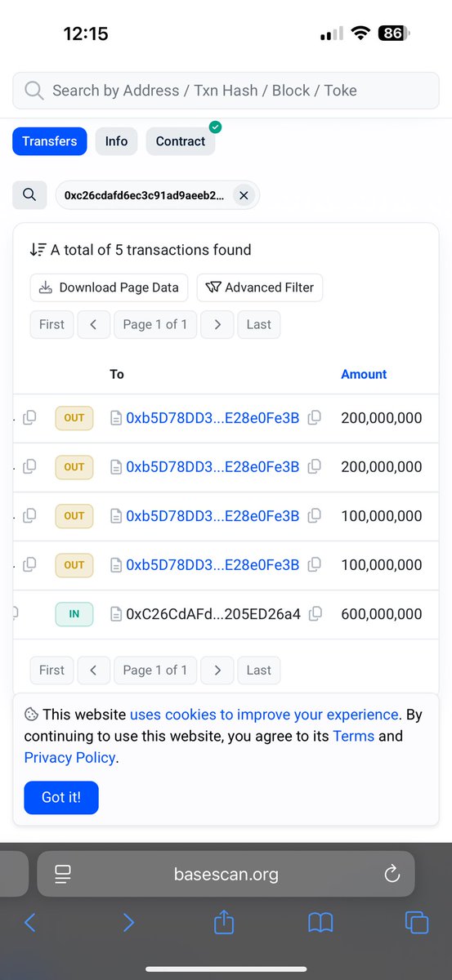452x980 pixels.
Task: Click the OUT badge in first row
Action: pyautogui.click(x=74, y=418)
